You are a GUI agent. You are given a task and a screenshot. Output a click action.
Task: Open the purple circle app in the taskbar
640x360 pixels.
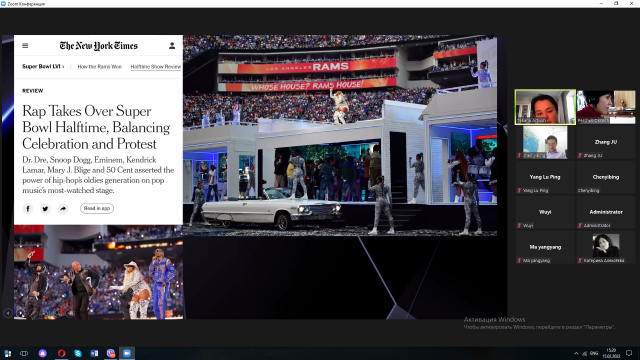pyautogui.click(x=43, y=353)
